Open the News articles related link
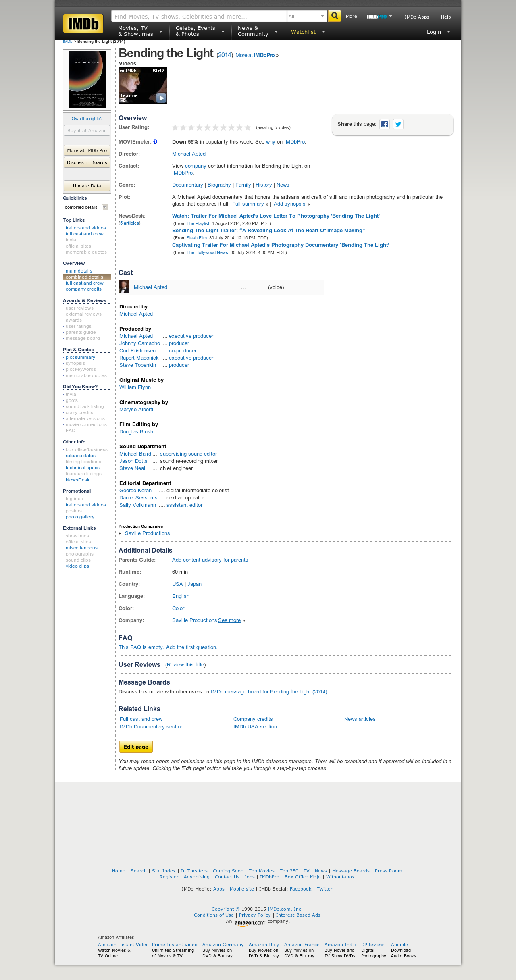This screenshot has height=980, width=516. pyautogui.click(x=360, y=719)
